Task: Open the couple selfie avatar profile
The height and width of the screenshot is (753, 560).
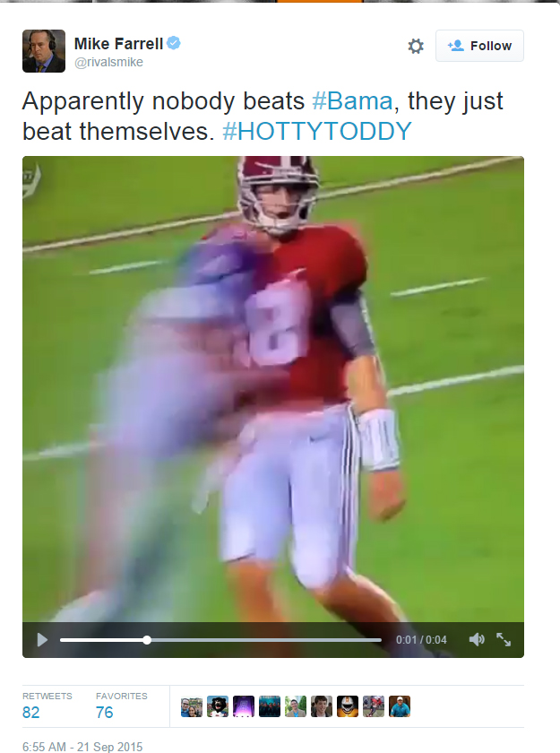Action: [x=192, y=706]
